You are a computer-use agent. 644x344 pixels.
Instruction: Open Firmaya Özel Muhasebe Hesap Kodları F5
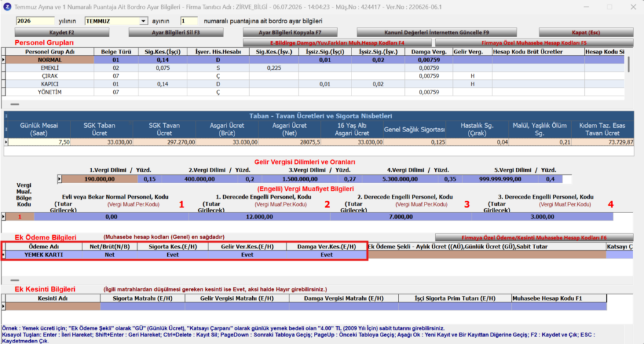(x=534, y=43)
